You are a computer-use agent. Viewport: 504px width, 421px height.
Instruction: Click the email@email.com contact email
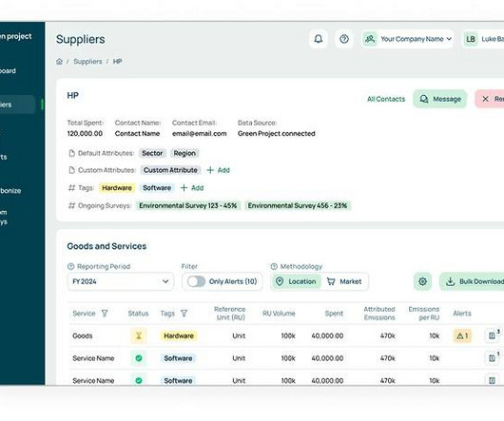(200, 134)
